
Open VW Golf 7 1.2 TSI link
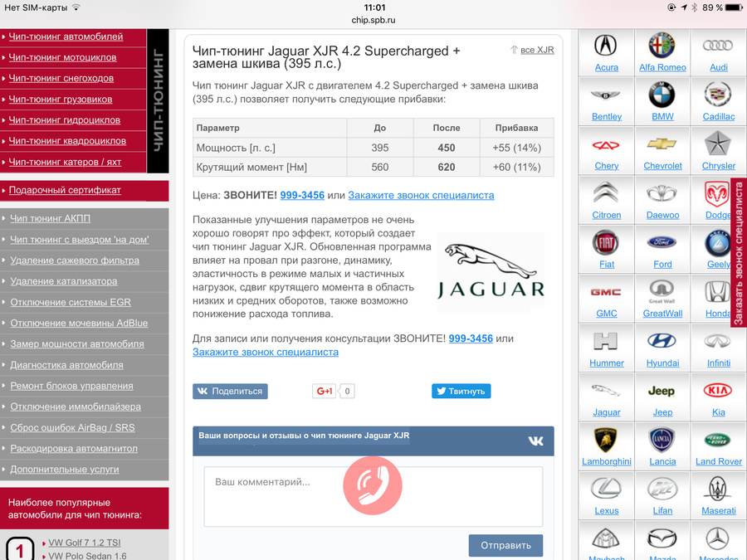tap(85, 543)
